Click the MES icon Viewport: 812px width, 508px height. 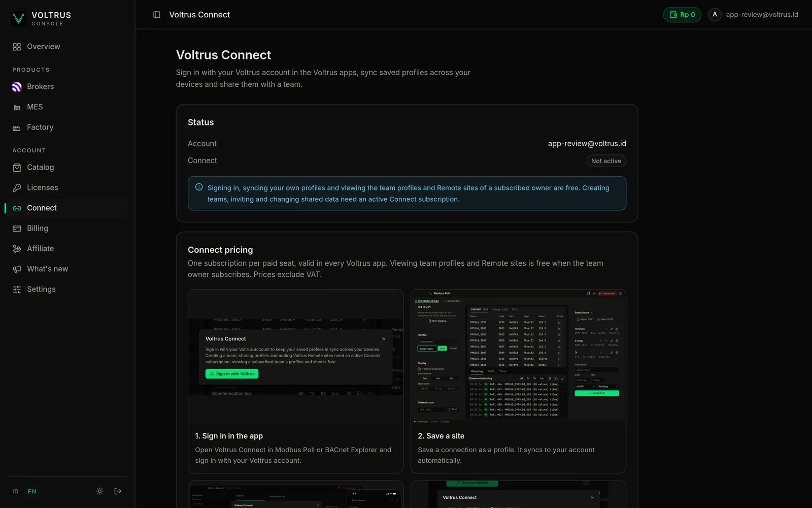[17, 108]
